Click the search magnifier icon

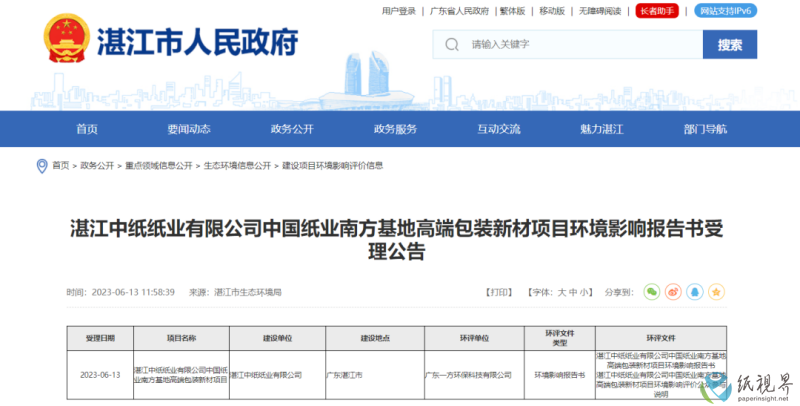tap(452, 44)
